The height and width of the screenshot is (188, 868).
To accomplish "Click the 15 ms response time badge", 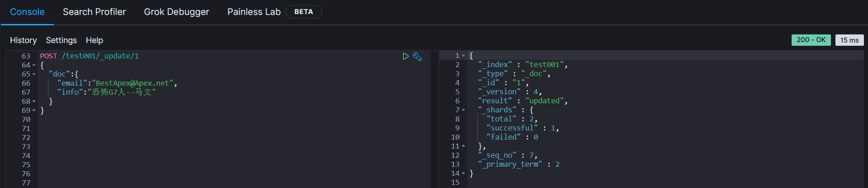I will tap(849, 40).
